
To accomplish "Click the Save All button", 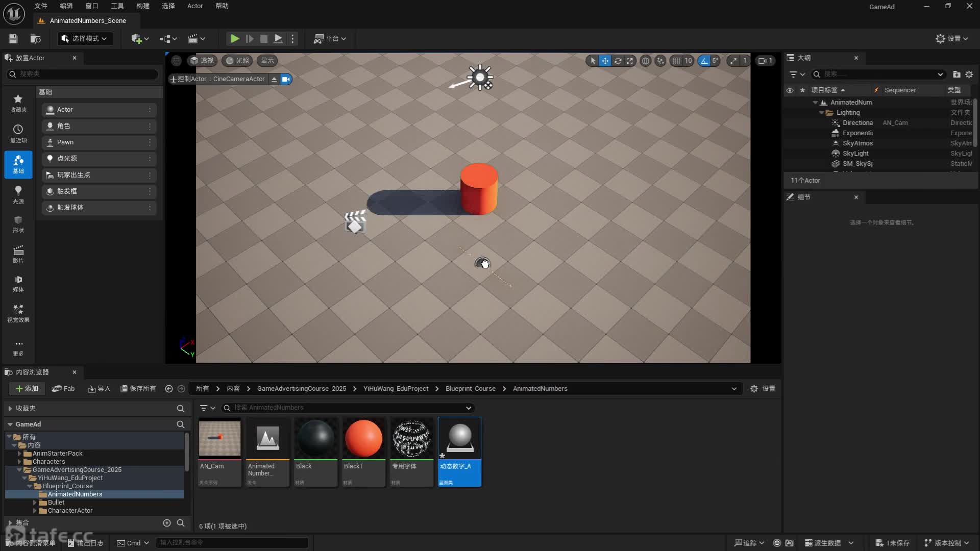I will 138,389.
